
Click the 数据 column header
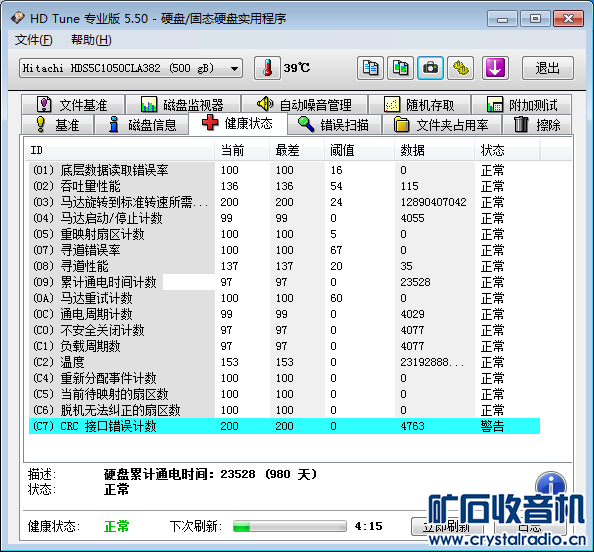(x=434, y=150)
